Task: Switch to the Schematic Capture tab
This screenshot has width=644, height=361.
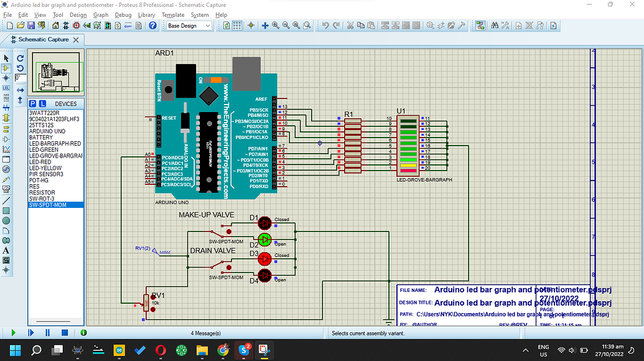Action: tap(39, 39)
